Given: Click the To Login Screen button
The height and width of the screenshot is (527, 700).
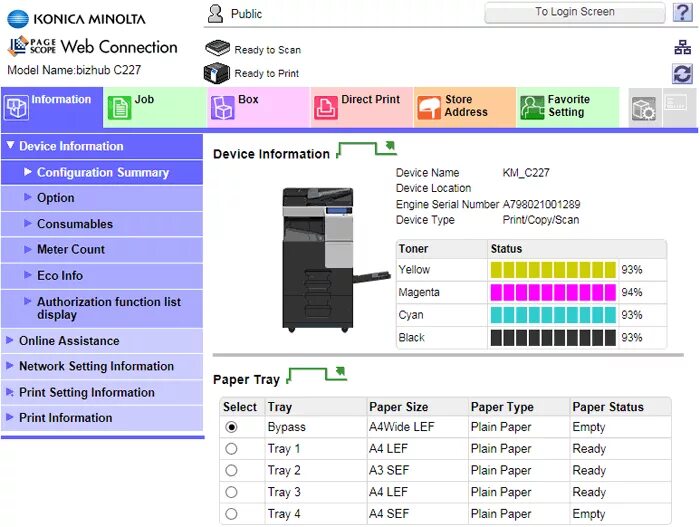Looking at the screenshot, I should coord(575,13).
